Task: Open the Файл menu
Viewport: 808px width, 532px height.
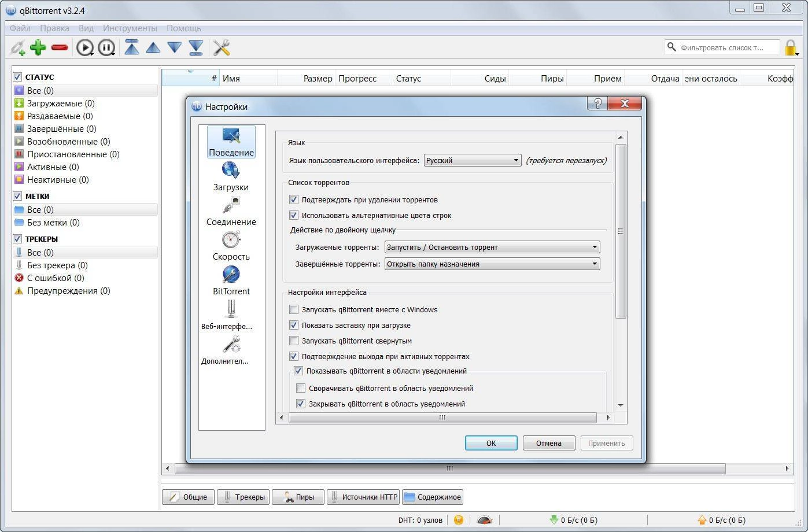Action: tap(20, 28)
